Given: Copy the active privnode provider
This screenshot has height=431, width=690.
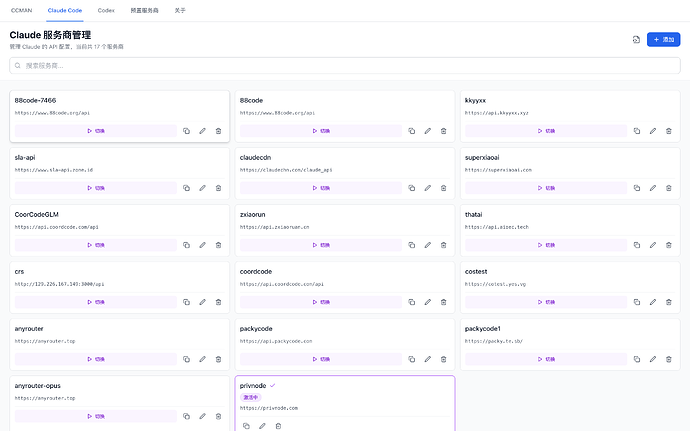Looking at the screenshot, I should tap(246, 426).
